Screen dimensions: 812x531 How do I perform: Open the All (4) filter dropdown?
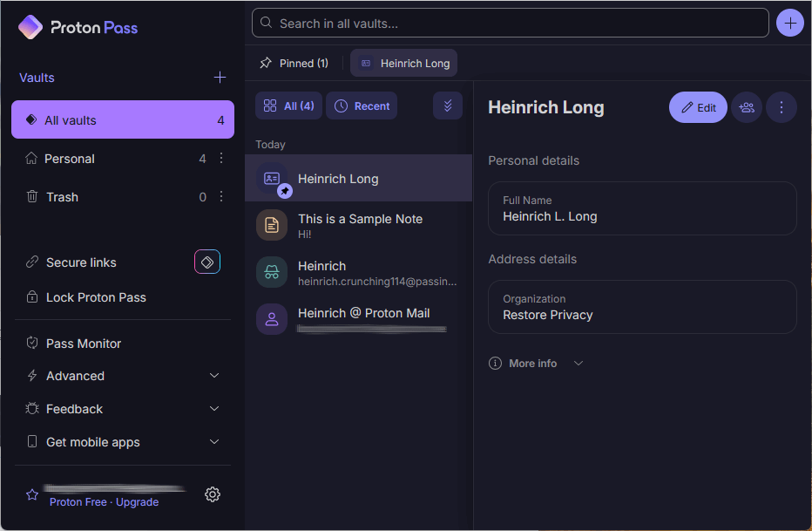click(x=288, y=106)
